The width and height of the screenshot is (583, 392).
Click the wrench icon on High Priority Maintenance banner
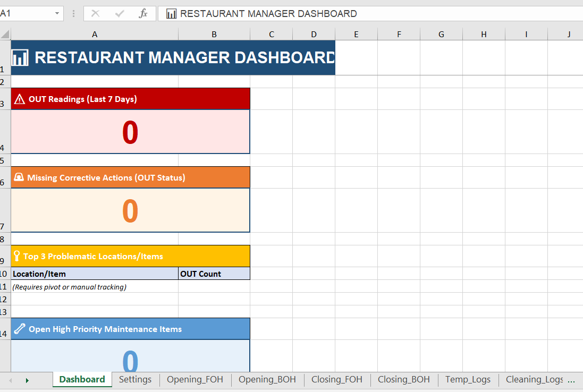pyautogui.click(x=20, y=328)
